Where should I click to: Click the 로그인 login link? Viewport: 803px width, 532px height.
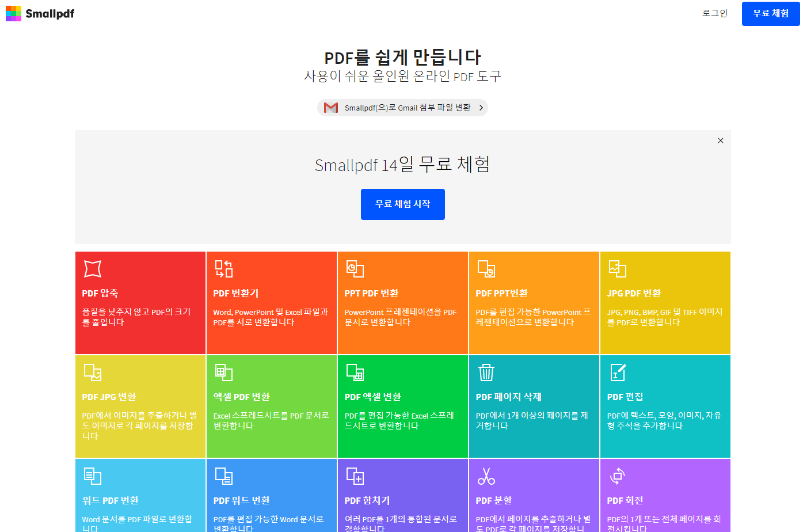[715, 13]
